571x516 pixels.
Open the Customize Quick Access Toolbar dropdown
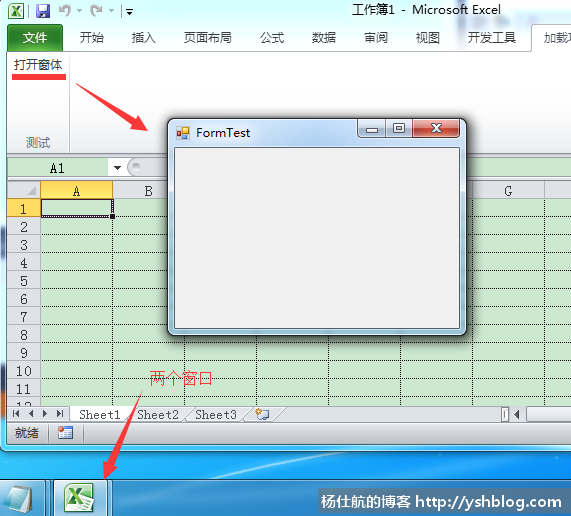[129, 12]
